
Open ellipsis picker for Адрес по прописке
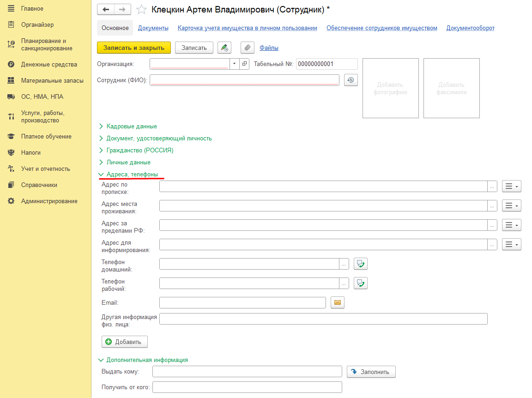click(x=492, y=186)
